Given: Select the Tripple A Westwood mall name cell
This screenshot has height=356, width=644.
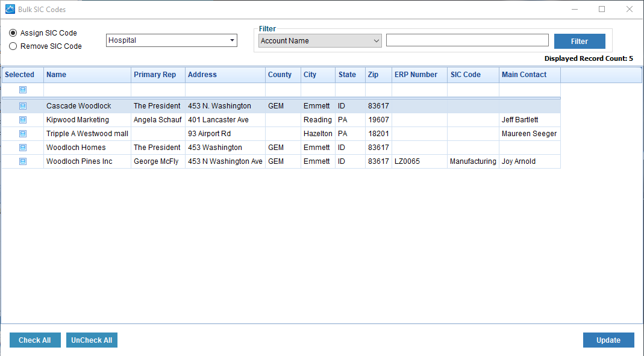Looking at the screenshot, I should click(87, 134).
